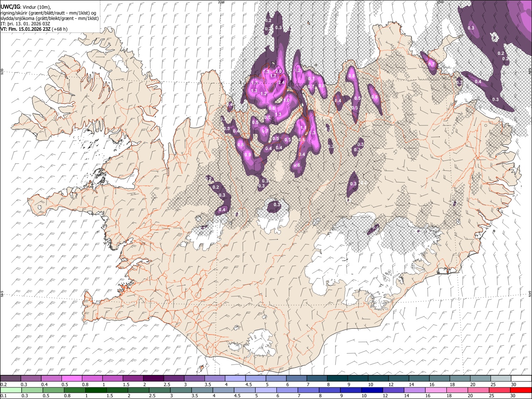Viewport: 532px width, 399px height.
Task: Click the 'VT: Fim. 15.01.2026 23Z (+68 h)' line
Action: [x=34, y=29]
